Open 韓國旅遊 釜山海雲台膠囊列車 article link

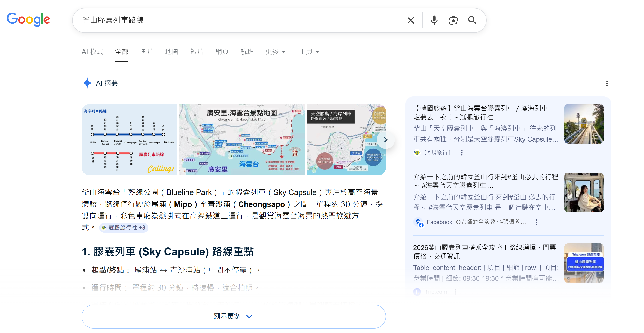tap(484, 112)
